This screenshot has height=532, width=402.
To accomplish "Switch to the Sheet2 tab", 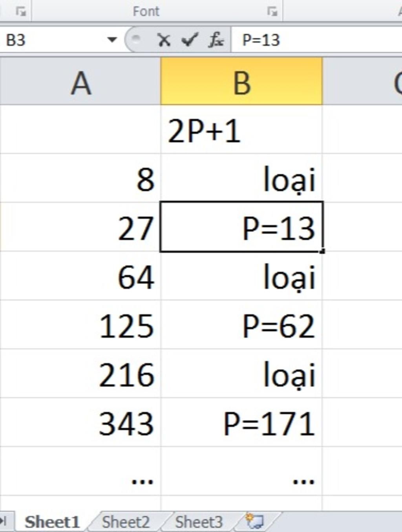I will [x=126, y=522].
